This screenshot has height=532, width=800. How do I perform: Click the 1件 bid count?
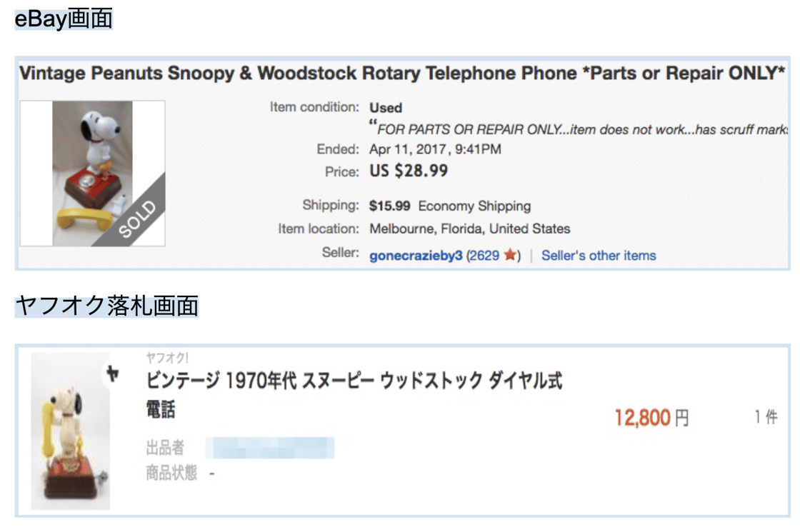(766, 418)
